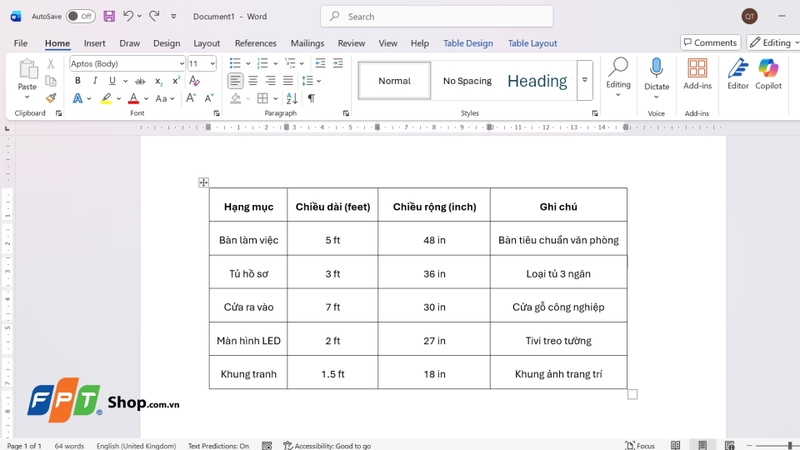Apply the No Spacing style
The width and height of the screenshot is (800, 450).
pos(467,81)
